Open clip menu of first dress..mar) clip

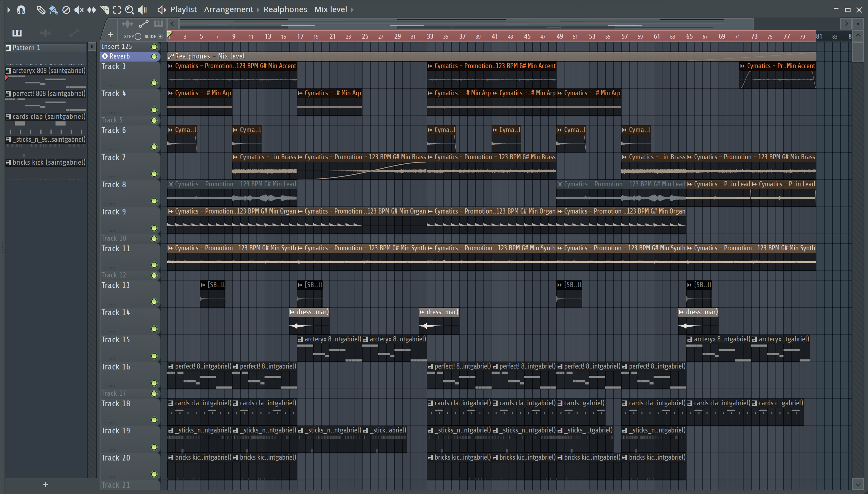(x=292, y=312)
